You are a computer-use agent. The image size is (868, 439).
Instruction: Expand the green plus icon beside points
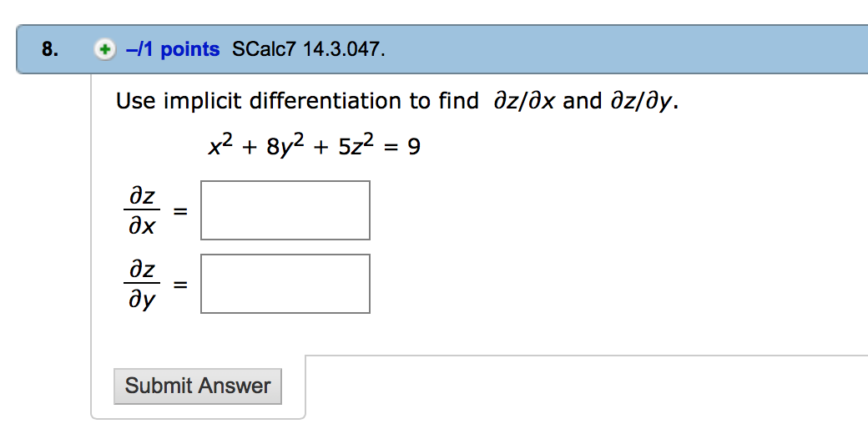[x=104, y=50]
